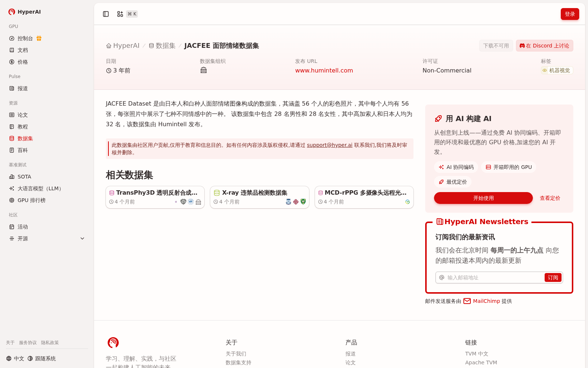Click the cube icon on the TransPhy3D card

click(x=183, y=202)
